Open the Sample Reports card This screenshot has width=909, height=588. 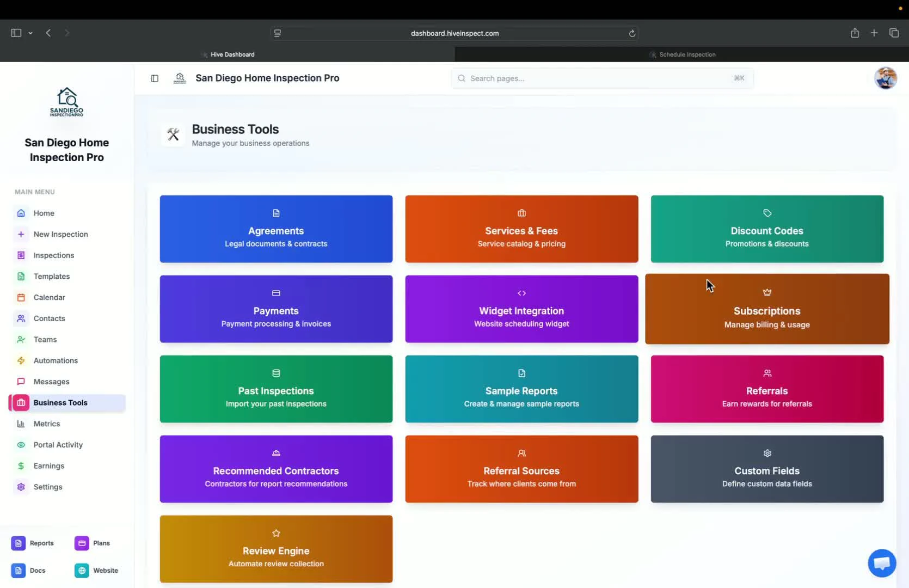click(521, 389)
